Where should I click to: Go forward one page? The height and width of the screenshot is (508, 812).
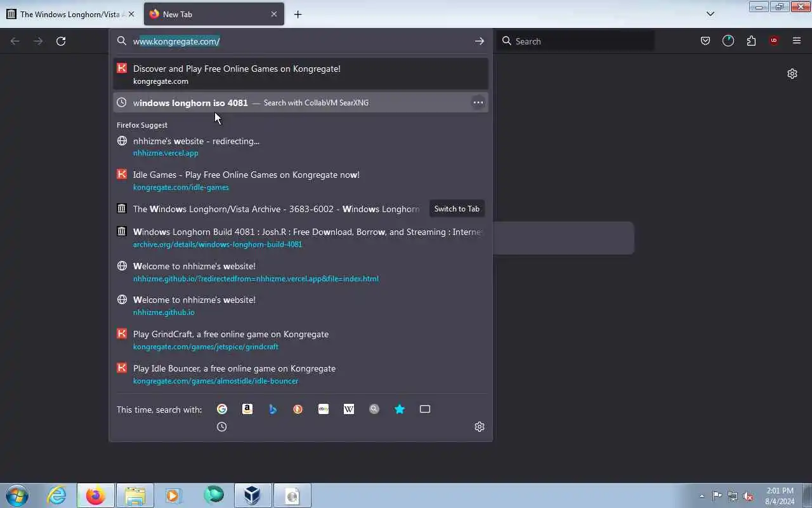pos(38,41)
